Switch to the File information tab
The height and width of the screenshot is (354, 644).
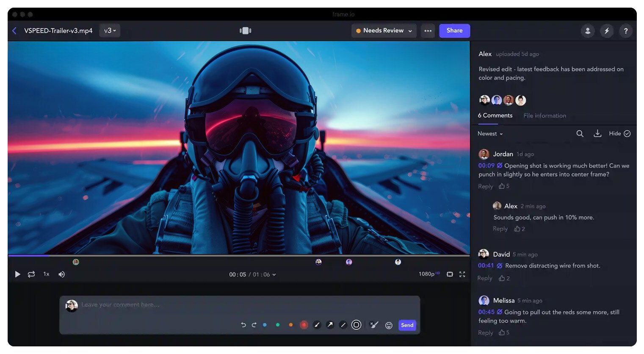click(x=544, y=116)
